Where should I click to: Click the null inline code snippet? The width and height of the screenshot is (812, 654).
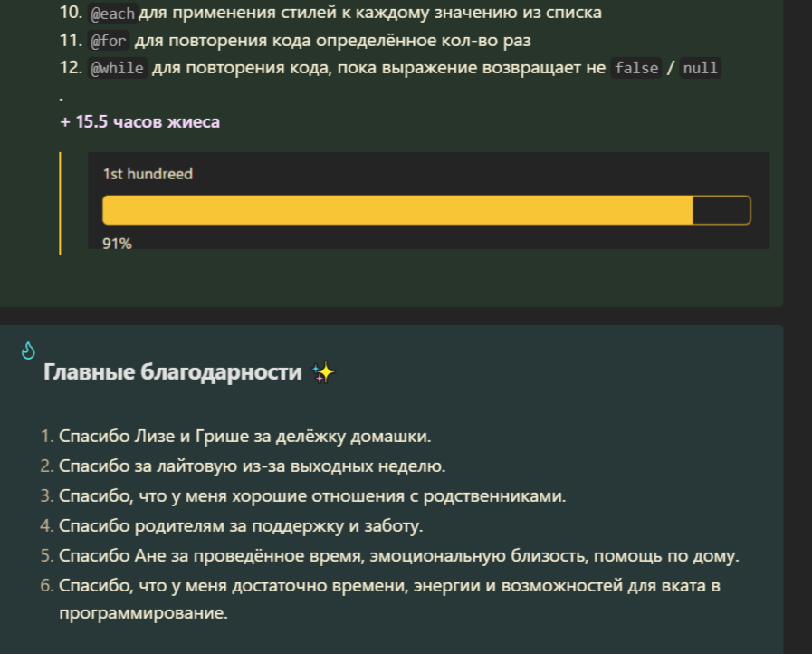[700, 68]
